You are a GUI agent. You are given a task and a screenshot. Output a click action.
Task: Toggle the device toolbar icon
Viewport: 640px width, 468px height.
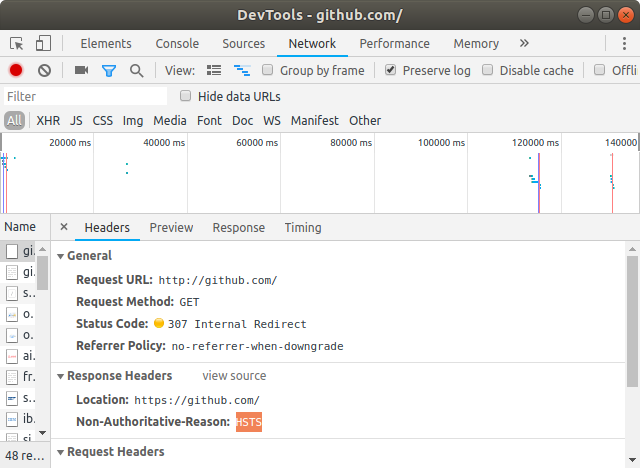(x=43, y=43)
